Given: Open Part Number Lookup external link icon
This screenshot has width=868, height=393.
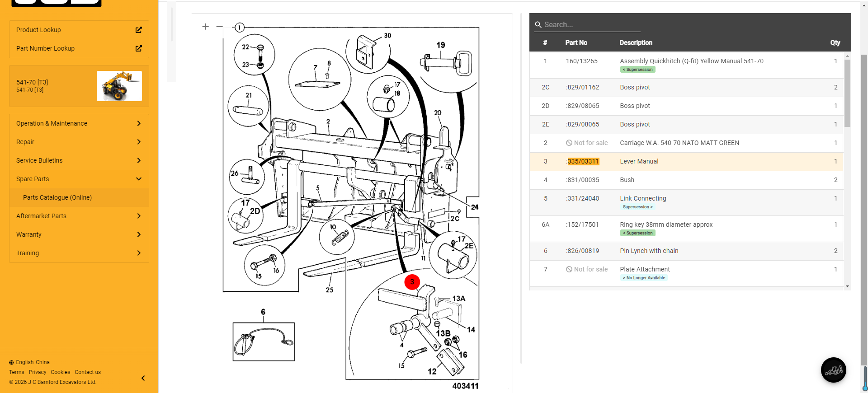Looking at the screenshot, I should (x=139, y=48).
